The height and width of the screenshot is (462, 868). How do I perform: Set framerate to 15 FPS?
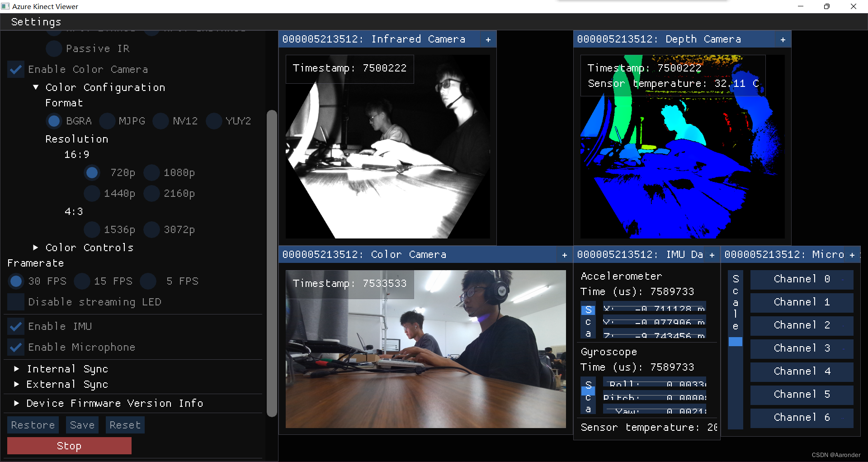click(82, 281)
